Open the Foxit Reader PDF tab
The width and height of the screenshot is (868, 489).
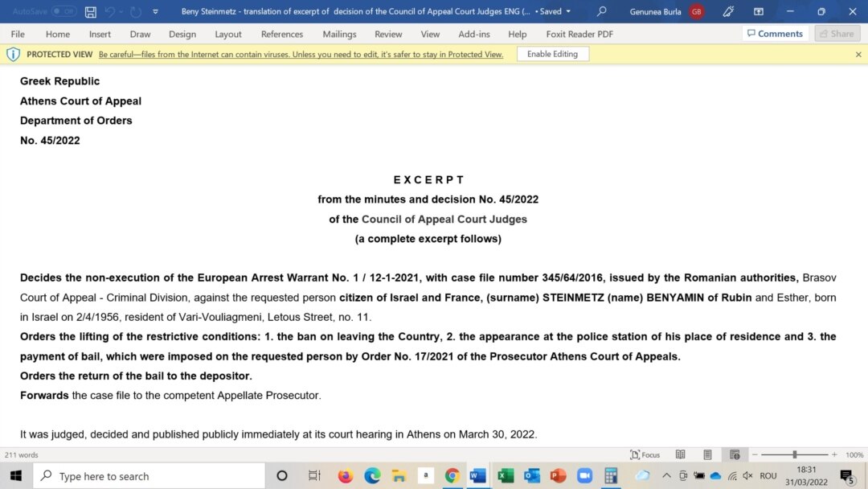click(579, 34)
